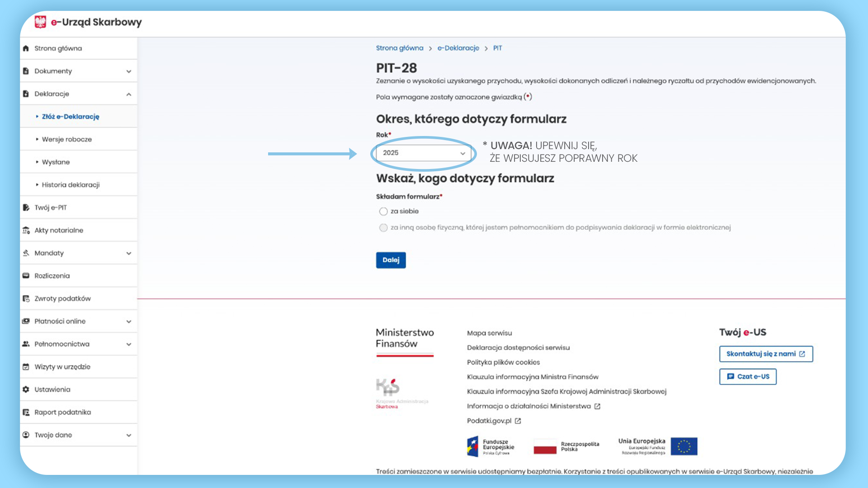Screen dimensions: 868x488
Task: Click e-Deklaracje breadcrumb link
Action: point(458,48)
